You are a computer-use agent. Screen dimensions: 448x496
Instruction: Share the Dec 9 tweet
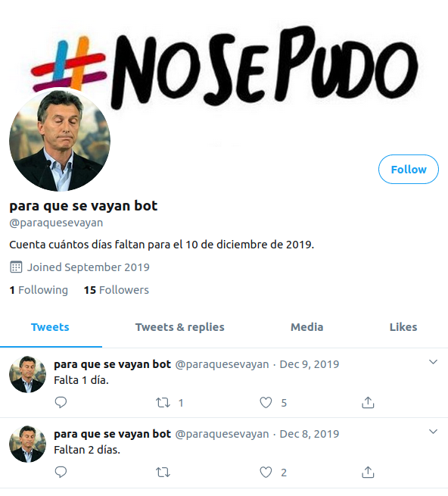pos(368,402)
